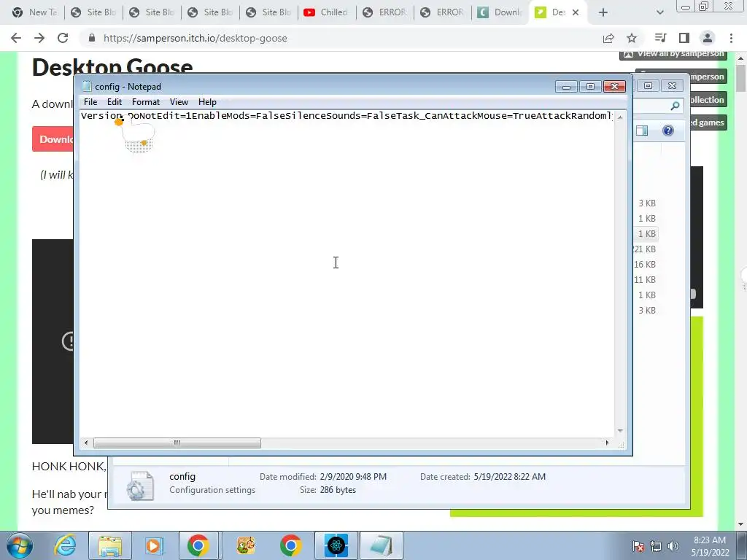Open the Help menu in Notepad
This screenshot has height=560, width=747.
tap(207, 102)
